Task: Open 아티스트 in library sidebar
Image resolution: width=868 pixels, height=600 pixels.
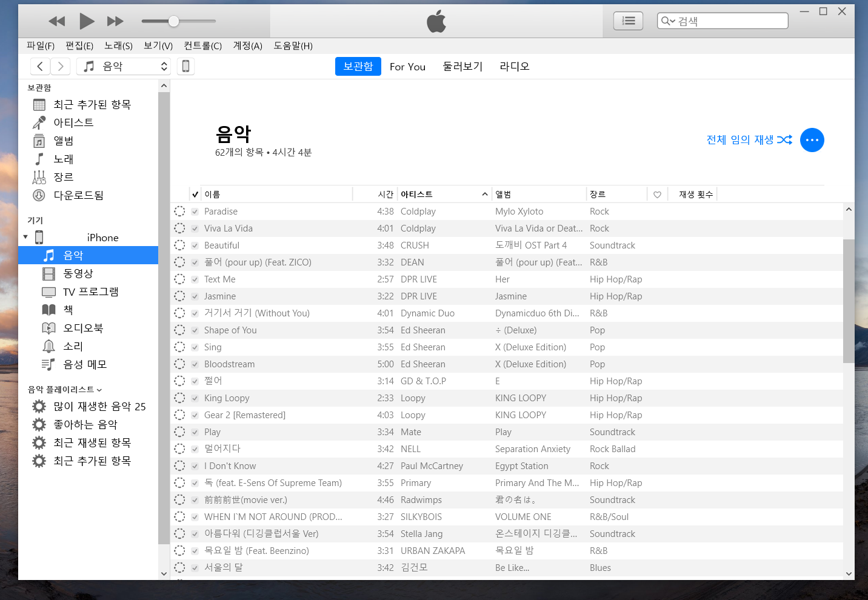Action: [x=73, y=122]
